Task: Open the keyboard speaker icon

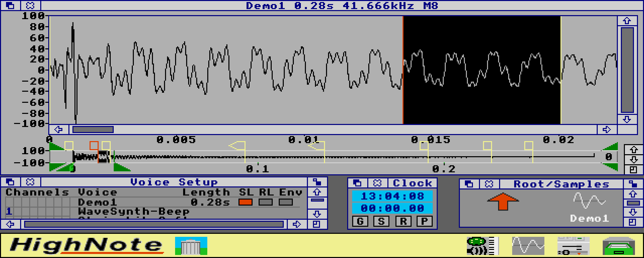Action: 483,246
